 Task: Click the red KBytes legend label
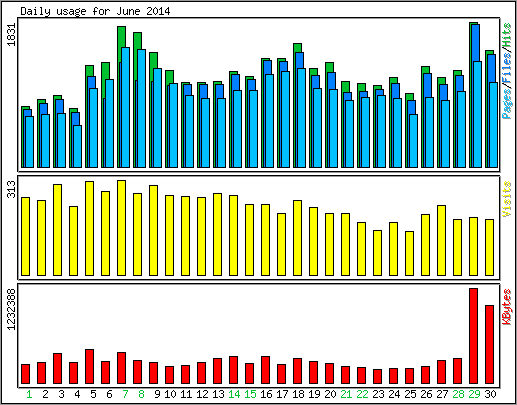click(x=507, y=307)
